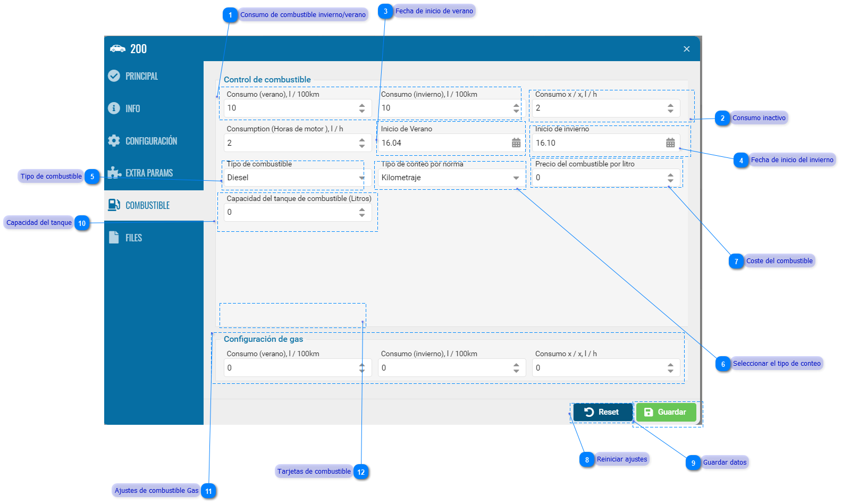Open the EXTRA PARAMS tab
The height and width of the screenshot is (504, 842).
coord(154,173)
